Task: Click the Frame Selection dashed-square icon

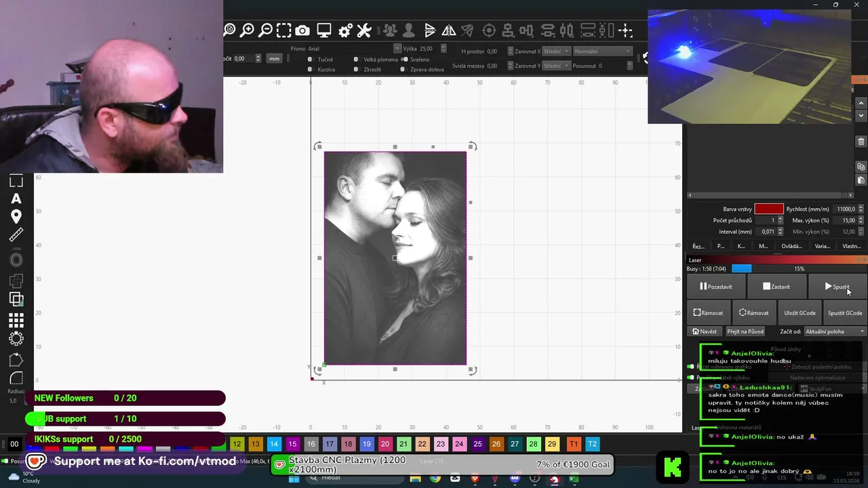Action: click(x=284, y=30)
